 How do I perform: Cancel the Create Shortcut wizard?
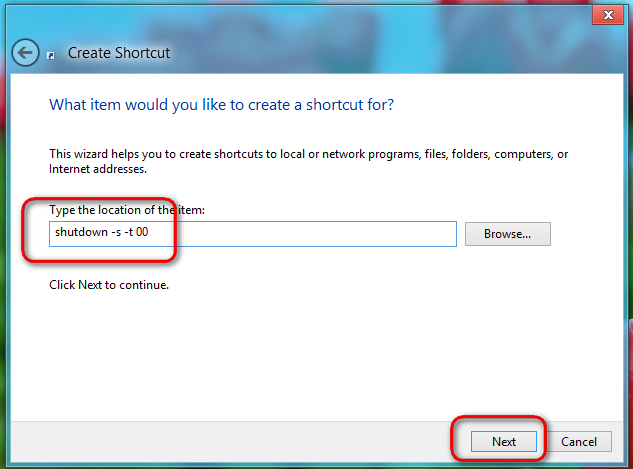pos(579,442)
